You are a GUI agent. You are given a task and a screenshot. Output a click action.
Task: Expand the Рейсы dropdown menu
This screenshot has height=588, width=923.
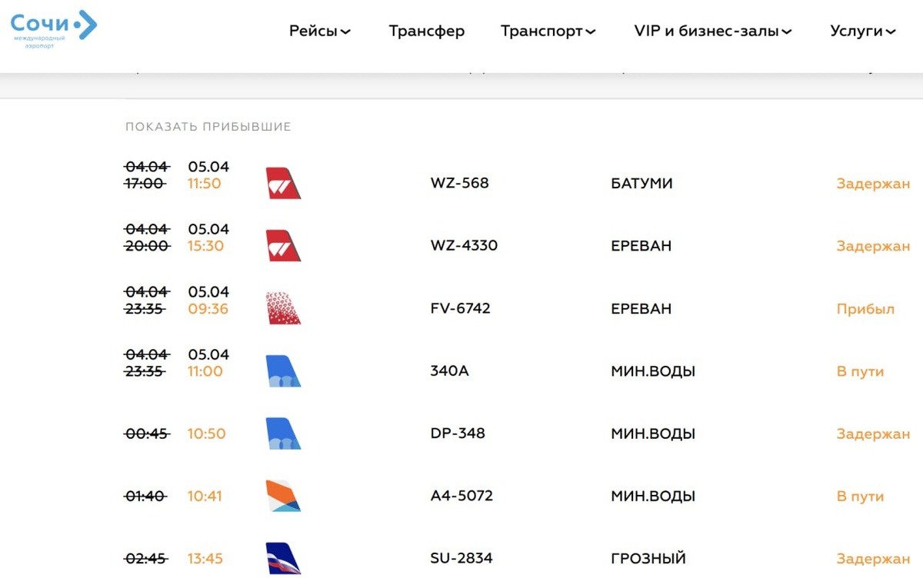click(320, 32)
